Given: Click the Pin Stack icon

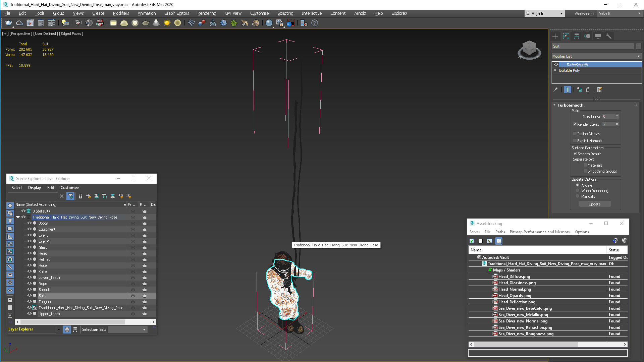Looking at the screenshot, I should coord(555,89).
